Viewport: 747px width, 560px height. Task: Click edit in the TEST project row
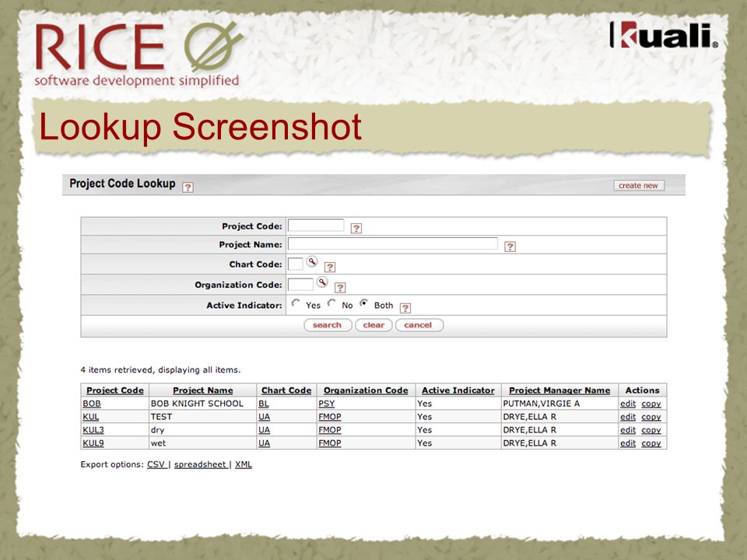tap(628, 417)
